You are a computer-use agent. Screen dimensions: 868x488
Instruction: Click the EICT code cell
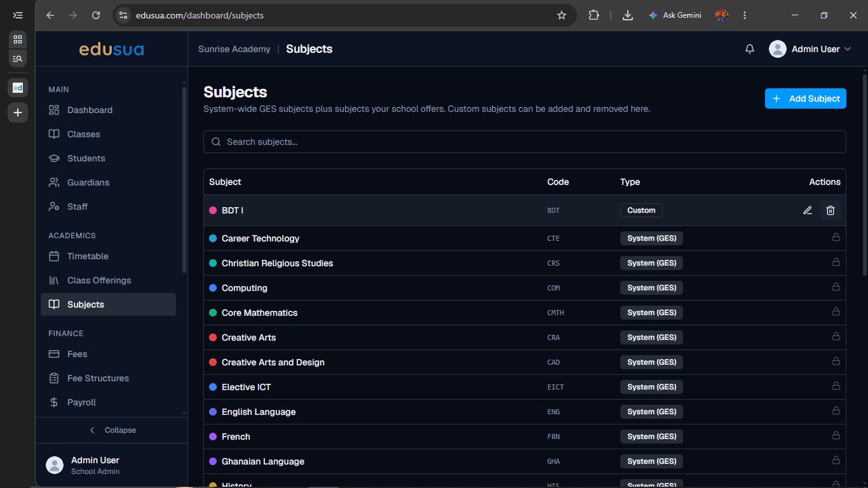click(555, 387)
